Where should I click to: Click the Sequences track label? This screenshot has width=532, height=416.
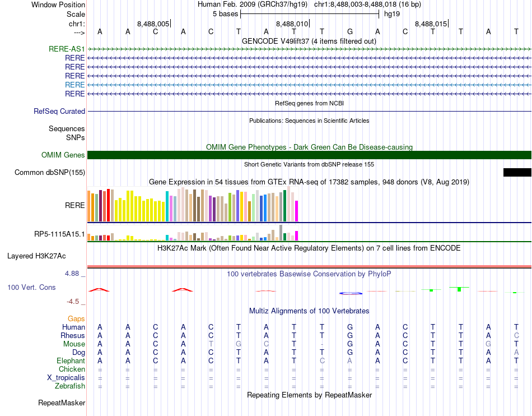tap(67, 128)
